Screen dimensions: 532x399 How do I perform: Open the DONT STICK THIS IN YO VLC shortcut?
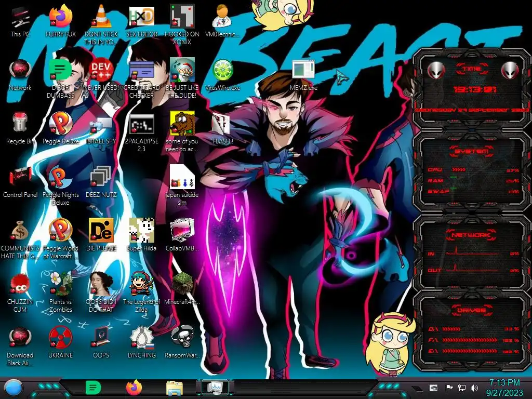101,24
